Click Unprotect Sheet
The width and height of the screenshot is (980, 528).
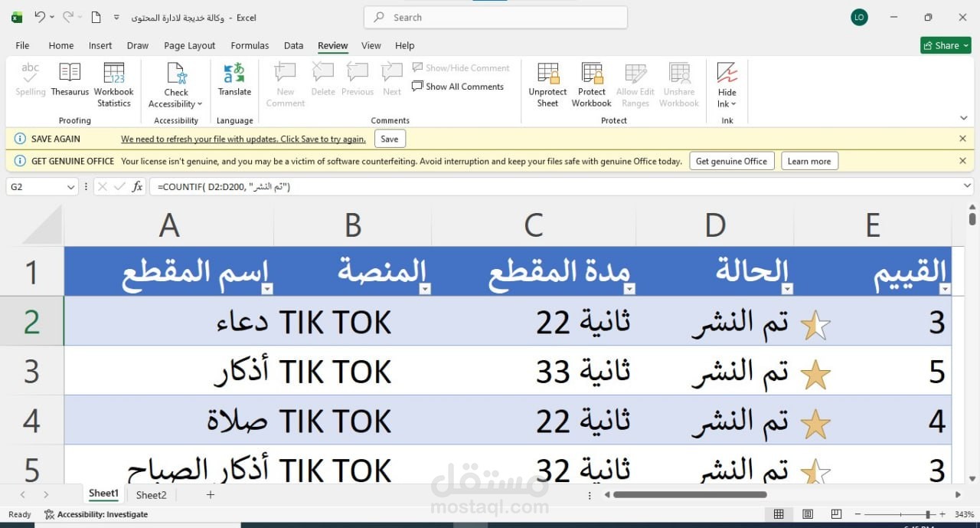[548, 84]
